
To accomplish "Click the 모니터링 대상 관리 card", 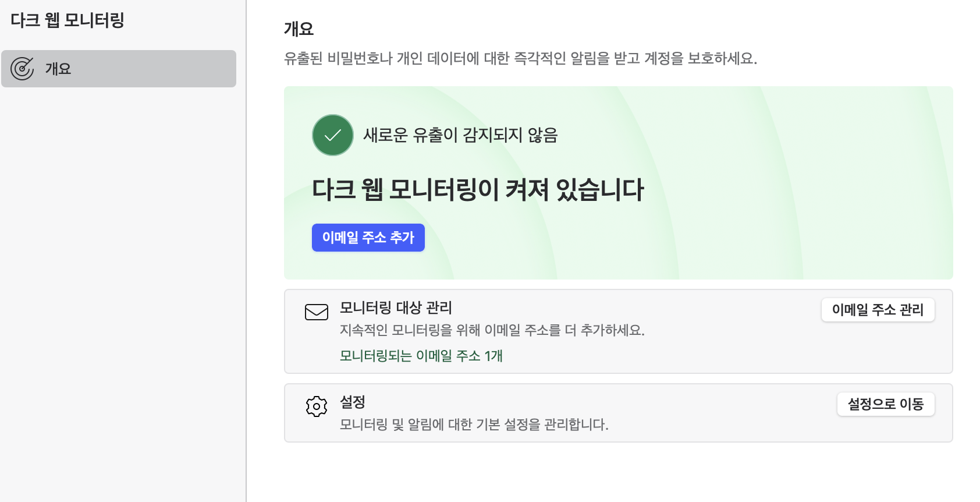I will pos(618,331).
